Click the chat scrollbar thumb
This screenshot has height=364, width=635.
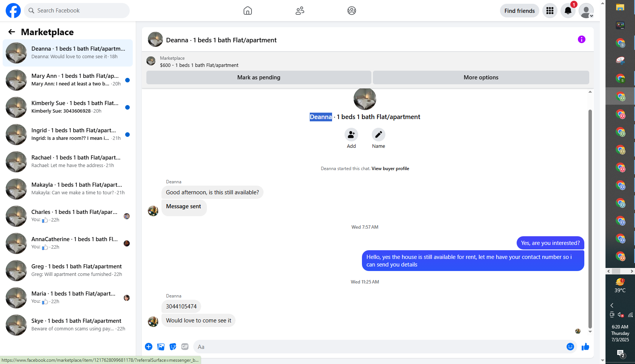coord(590,218)
